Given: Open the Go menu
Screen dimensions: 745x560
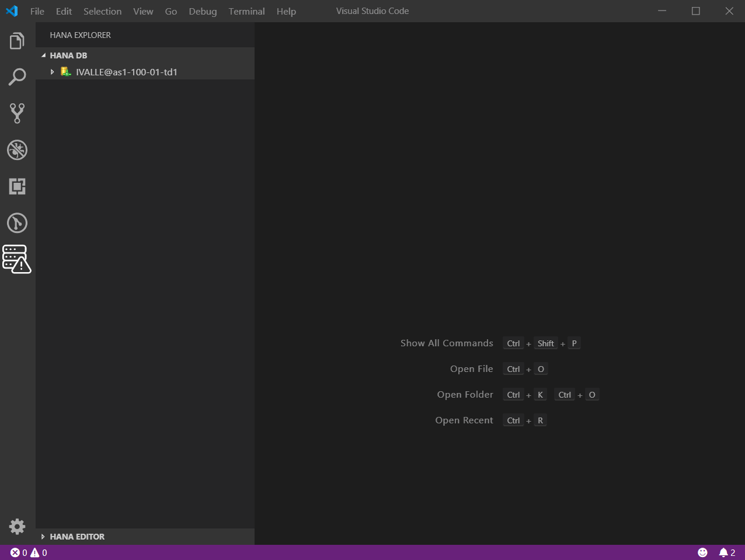Looking at the screenshot, I should [x=171, y=11].
